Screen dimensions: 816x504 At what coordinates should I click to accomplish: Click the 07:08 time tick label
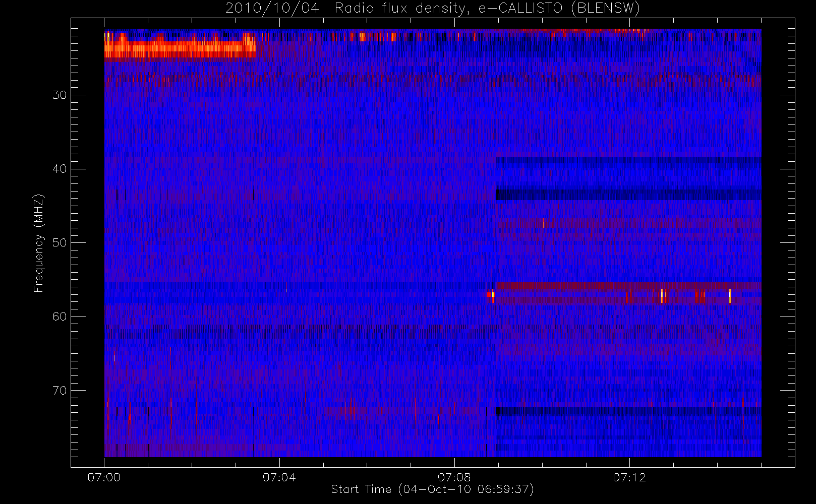[454, 477]
